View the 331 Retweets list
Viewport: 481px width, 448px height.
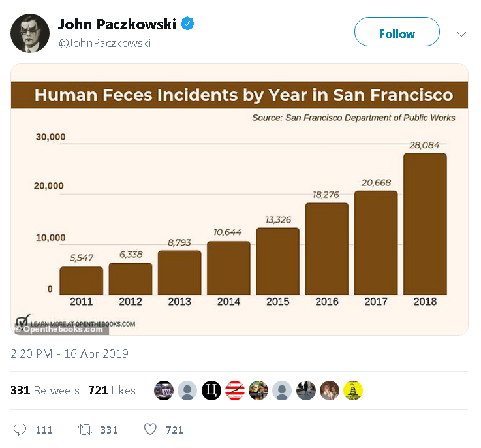tap(44, 391)
